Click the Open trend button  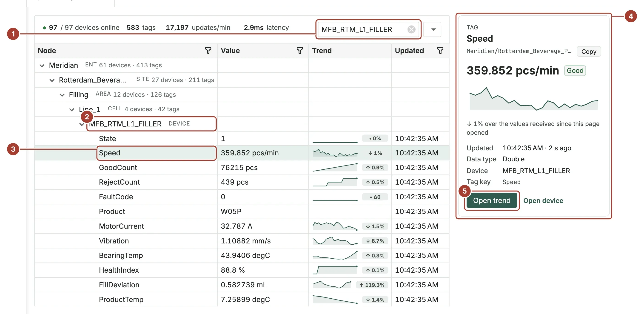point(491,200)
